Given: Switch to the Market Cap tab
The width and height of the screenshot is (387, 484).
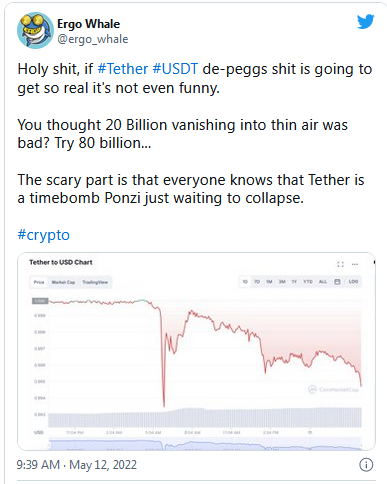Looking at the screenshot, I should [x=63, y=282].
